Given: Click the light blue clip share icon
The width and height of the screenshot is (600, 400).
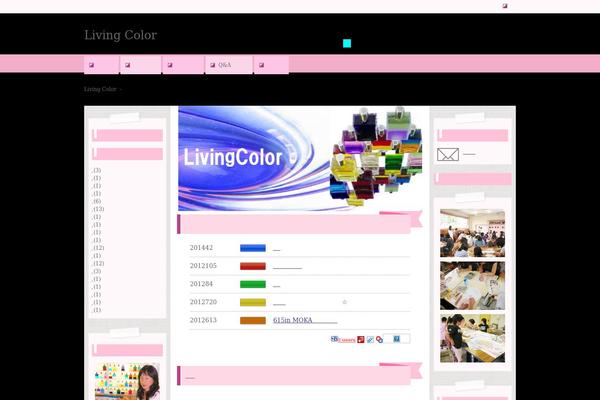Looking at the screenshot, I should click(x=370, y=340).
